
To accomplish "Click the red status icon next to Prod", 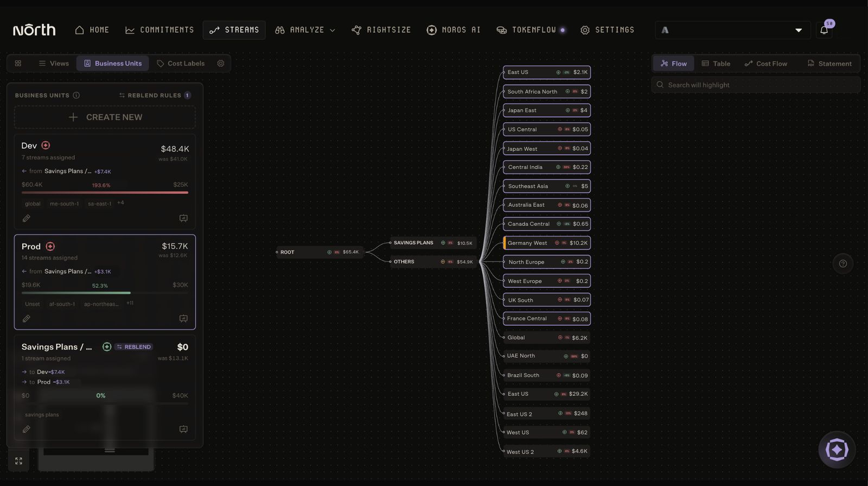I will point(50,247).
